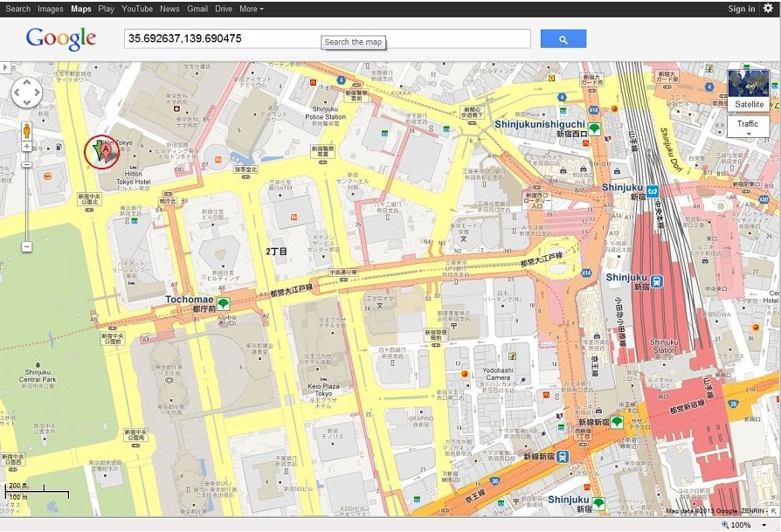This screenshot has width=781, height=532.
Task: Switch to Satellite view thumbnail
Action: coord(749,90)
